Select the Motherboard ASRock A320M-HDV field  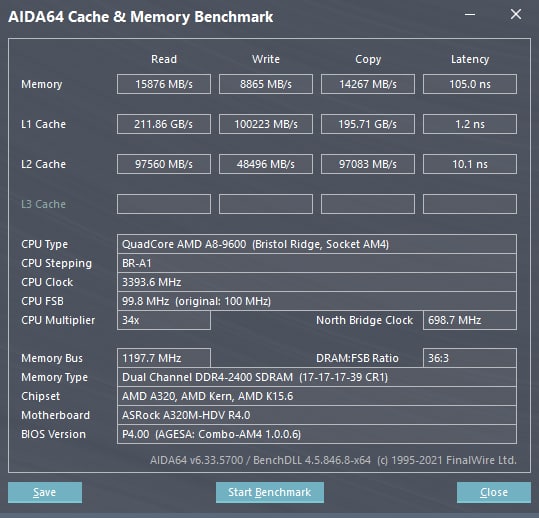[317, 415]
